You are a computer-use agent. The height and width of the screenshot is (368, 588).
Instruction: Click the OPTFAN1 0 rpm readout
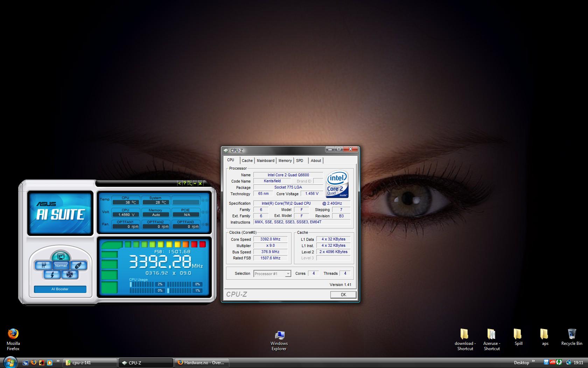pyautogui.click(x=126, y=226)
